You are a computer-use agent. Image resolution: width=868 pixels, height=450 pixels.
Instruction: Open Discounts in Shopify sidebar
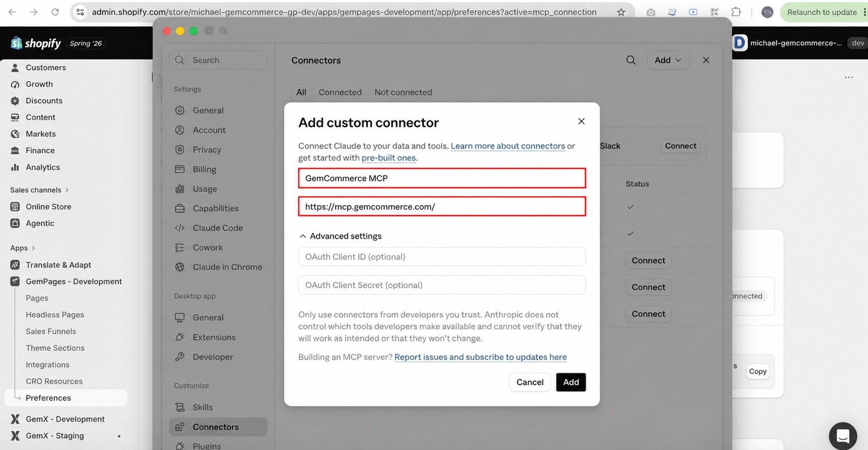pyautogui.click(x=44, y=100)
